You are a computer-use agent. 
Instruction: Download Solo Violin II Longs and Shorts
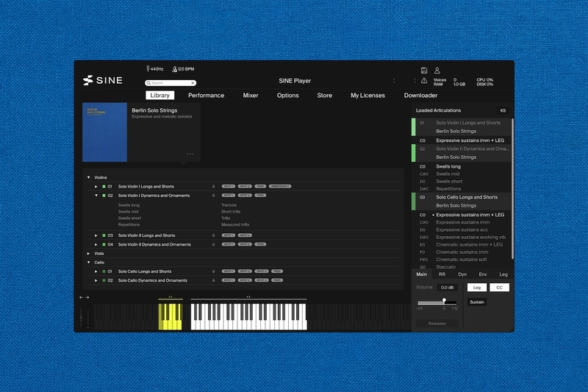[213, 235]
